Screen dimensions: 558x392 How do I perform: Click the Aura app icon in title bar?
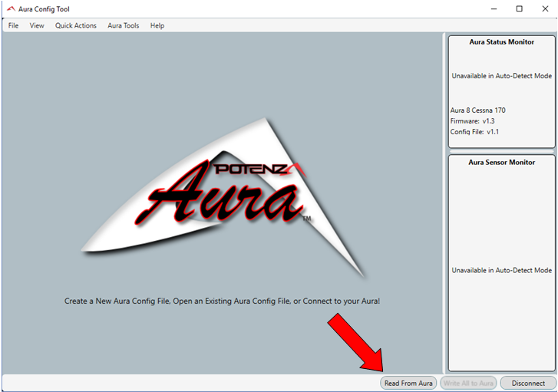(x=11, y=9)
